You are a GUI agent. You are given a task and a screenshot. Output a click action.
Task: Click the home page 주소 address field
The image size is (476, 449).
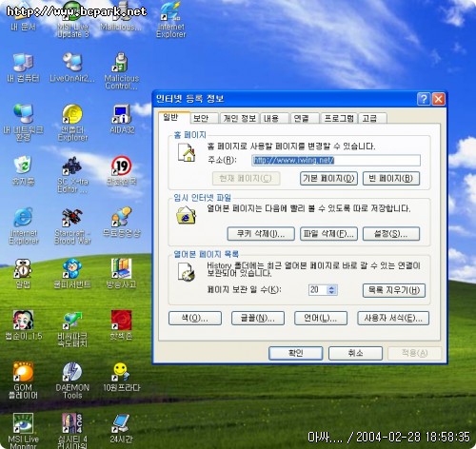click(336, 160)
